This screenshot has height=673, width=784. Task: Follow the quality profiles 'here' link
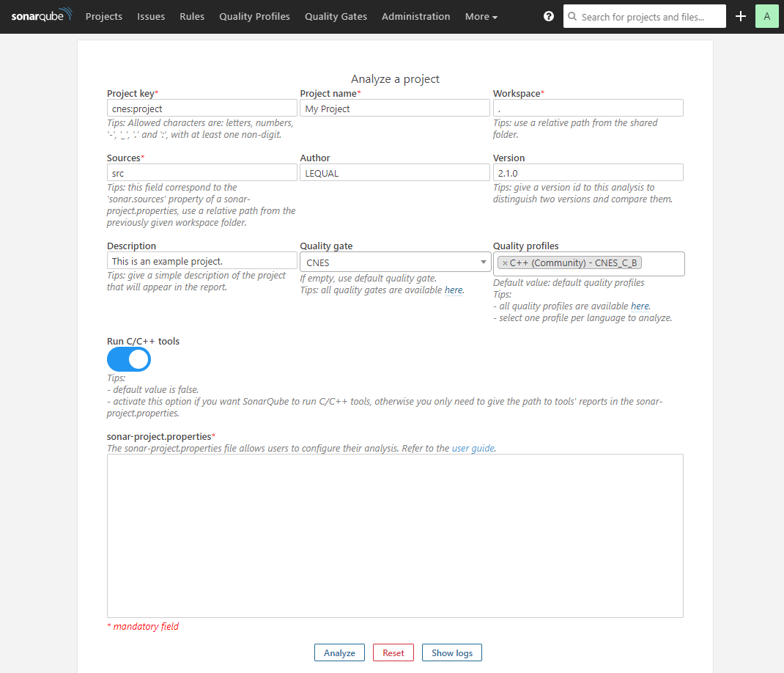point(640,306)
